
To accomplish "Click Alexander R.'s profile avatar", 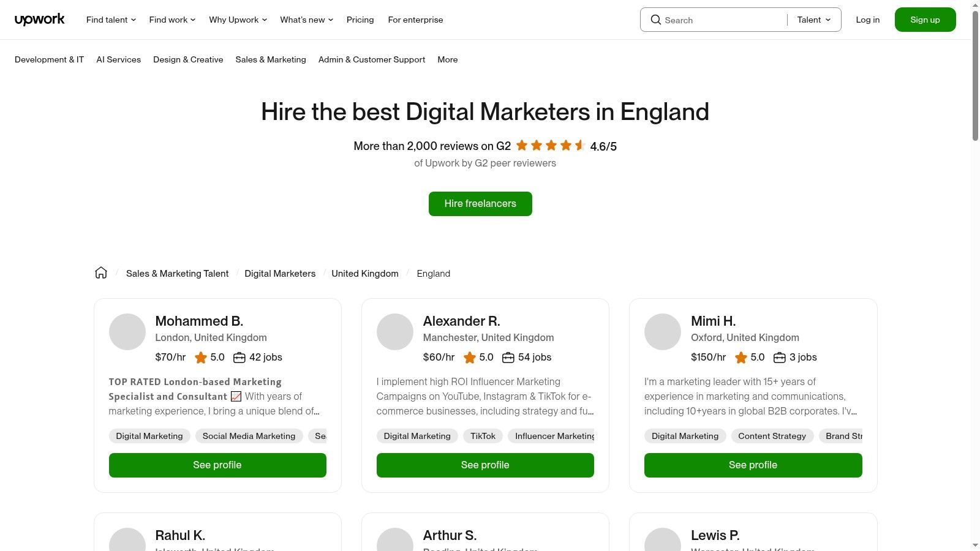I will 394,332.
